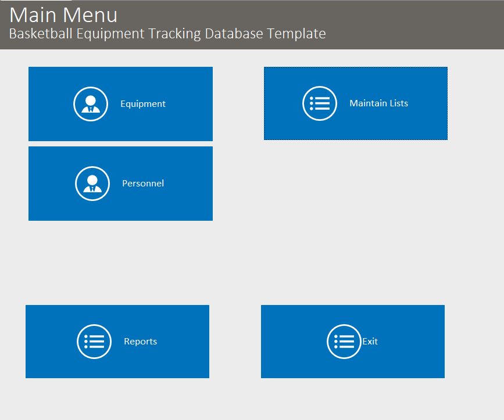
Task: Exit the database application
Action: (x=353, y=342)
